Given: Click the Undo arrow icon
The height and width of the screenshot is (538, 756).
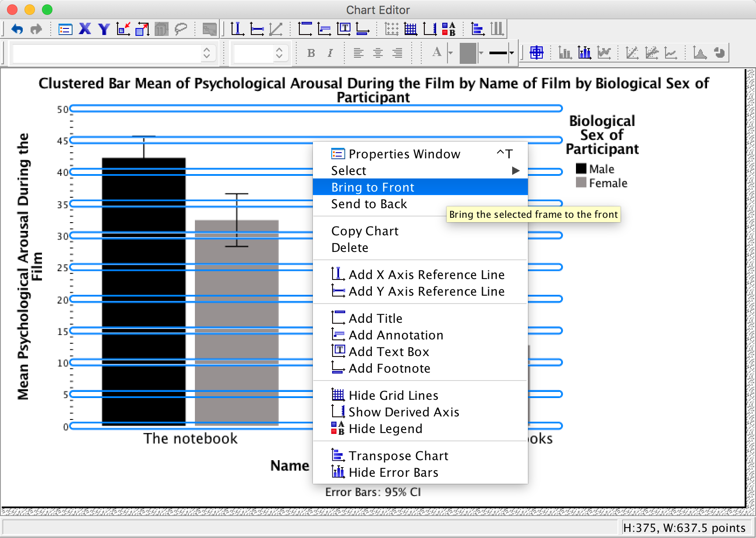Looking at the screenshot, I should [x=17, y=29].
